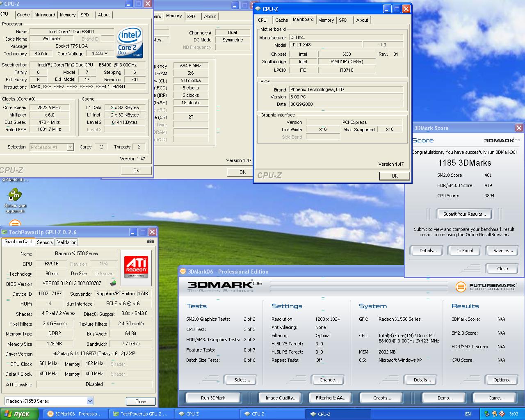Click the CPU Score 3894 value
This screenshot has height=420, width=525.
[x=489, y=196]
